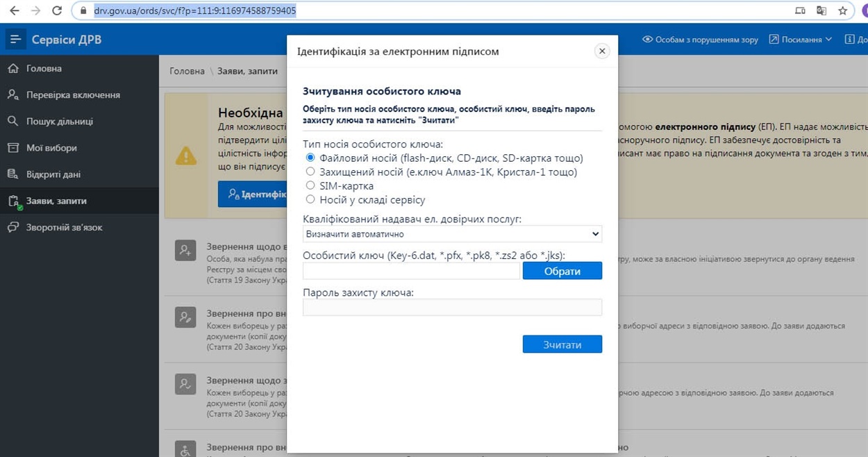868x457 pixels.
Task: Click the Особистий ключ file field
Action: 411,271
